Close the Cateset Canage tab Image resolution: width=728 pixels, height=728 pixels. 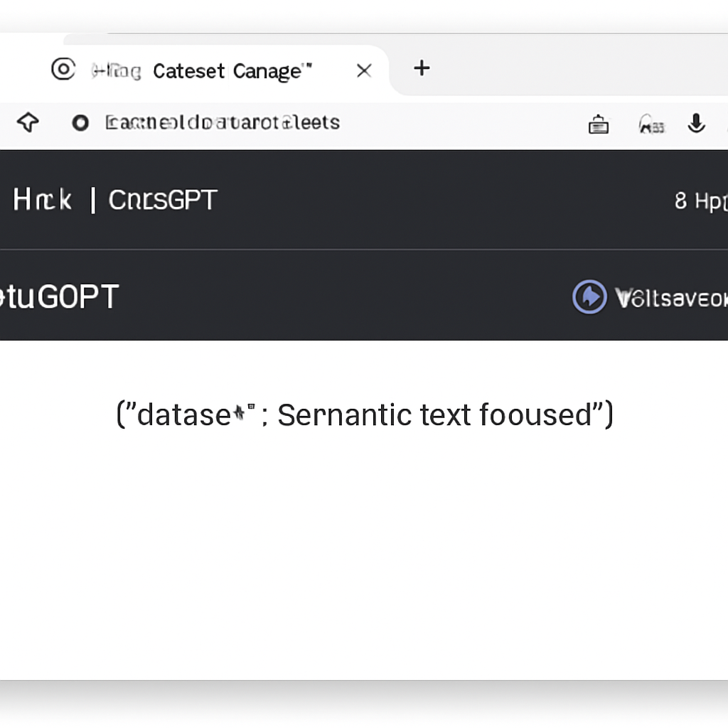[363, 70]
